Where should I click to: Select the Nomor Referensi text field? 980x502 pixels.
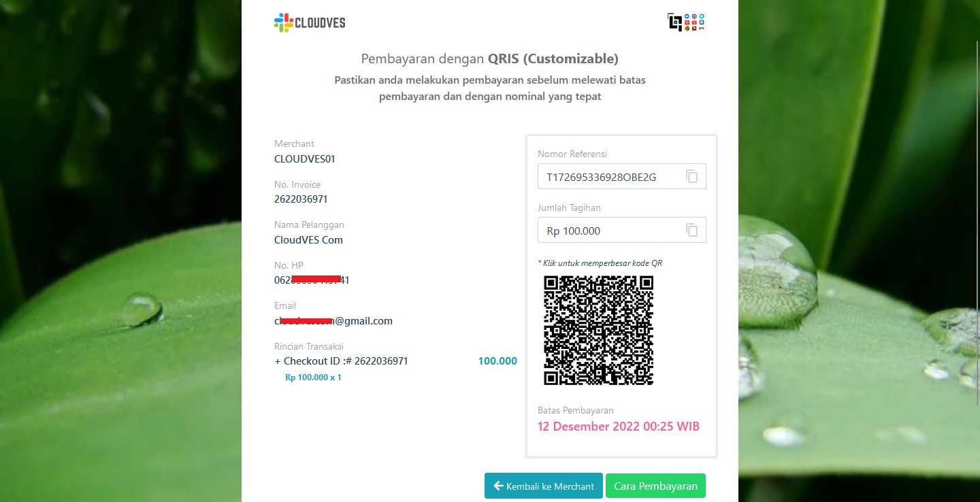pyautogui.click(x=622, y=176)
